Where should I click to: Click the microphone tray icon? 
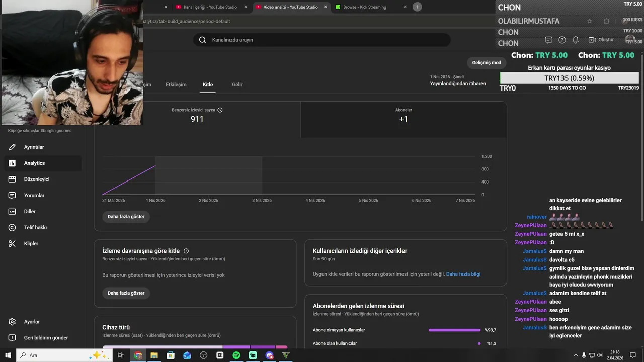584,355
